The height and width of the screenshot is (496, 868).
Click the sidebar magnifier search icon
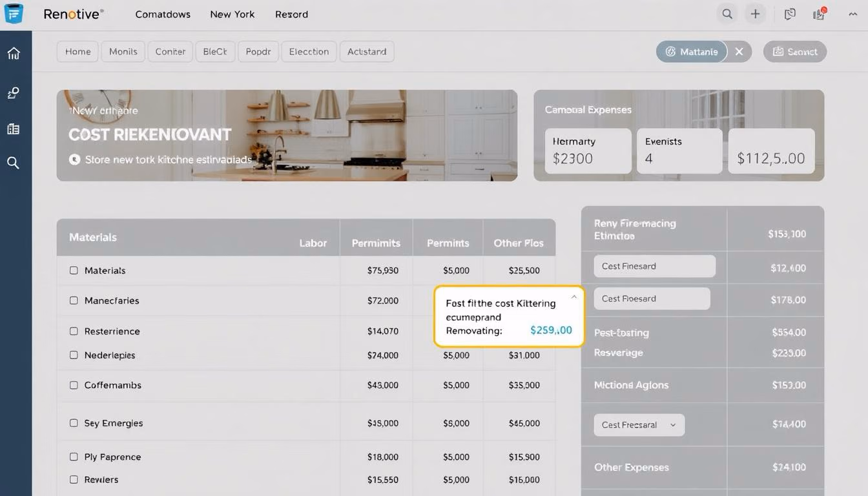tap(14, 163)
